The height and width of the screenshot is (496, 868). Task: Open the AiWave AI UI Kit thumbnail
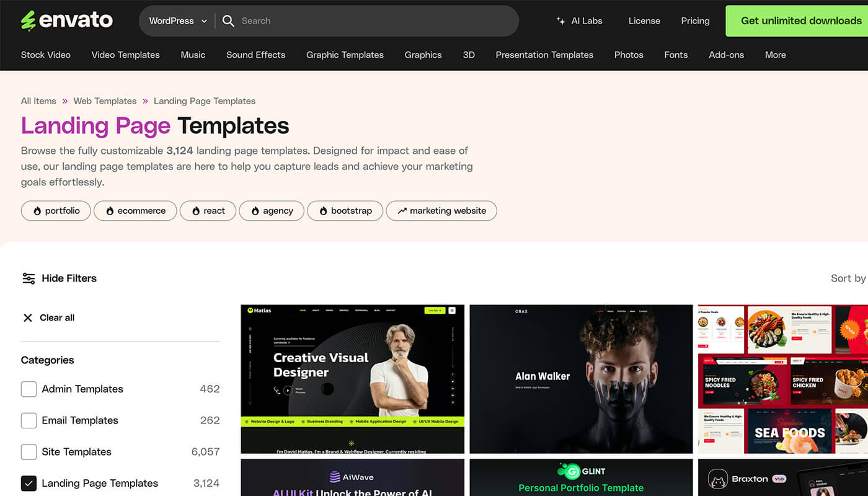click(352, 477)
